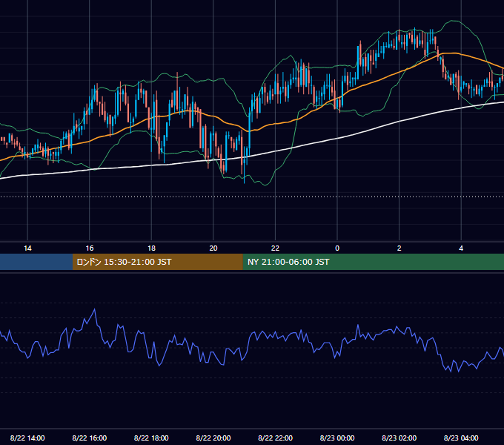Screen dimensions: 504x445
Task: Click the 8/23 00:00 date label
Action: (x=337, y=438)
